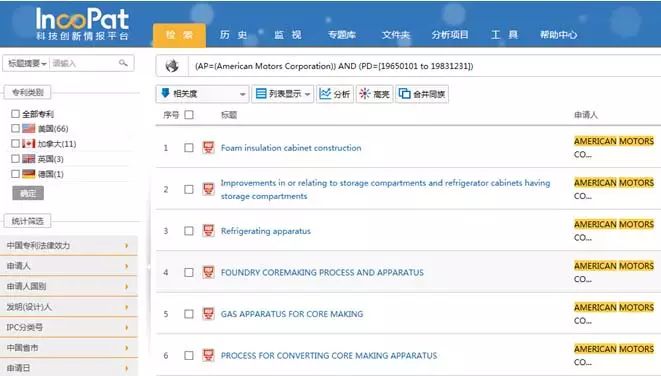661x376 pixels.
Task: Expand the 中国省市 filter
Action: [69, 348]
